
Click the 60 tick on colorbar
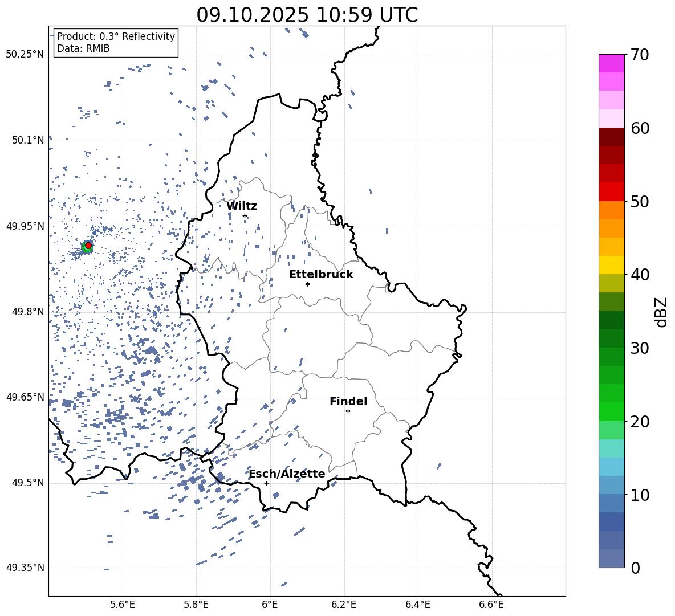(x=640, y=128)
